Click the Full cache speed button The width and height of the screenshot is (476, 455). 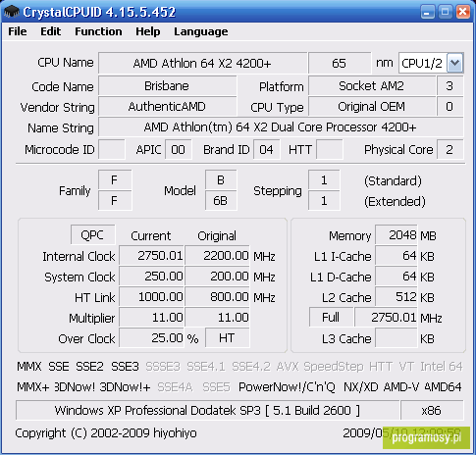pyautogui.click(x=331, y=317)
